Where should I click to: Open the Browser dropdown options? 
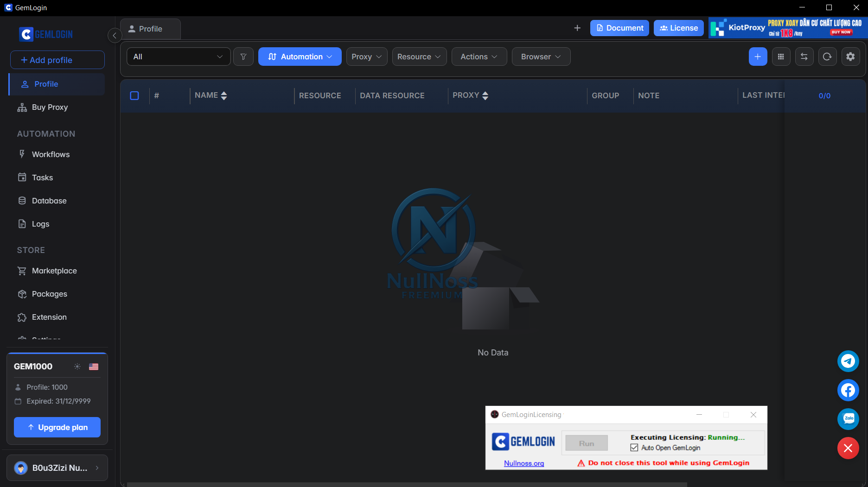(x=541, y=57)
